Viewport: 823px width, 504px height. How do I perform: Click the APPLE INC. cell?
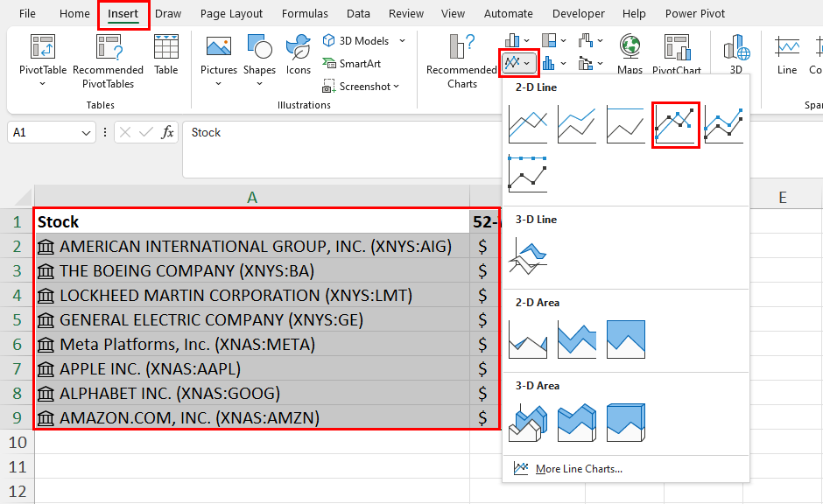pyautogui.click(x=252, y=368)
